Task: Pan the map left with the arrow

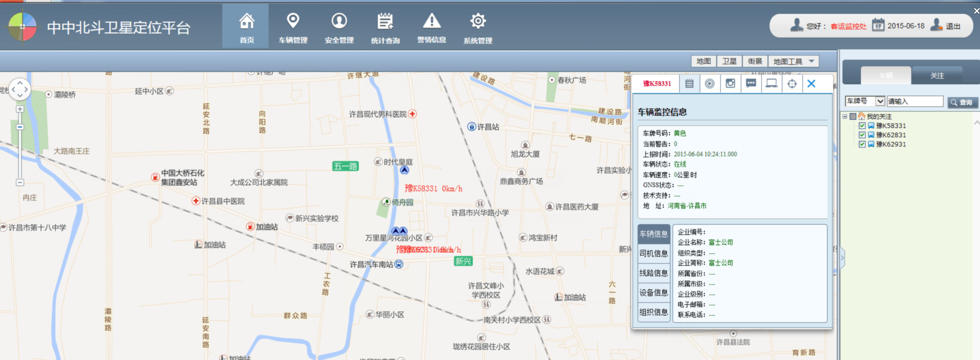Action: click(13, 90)
